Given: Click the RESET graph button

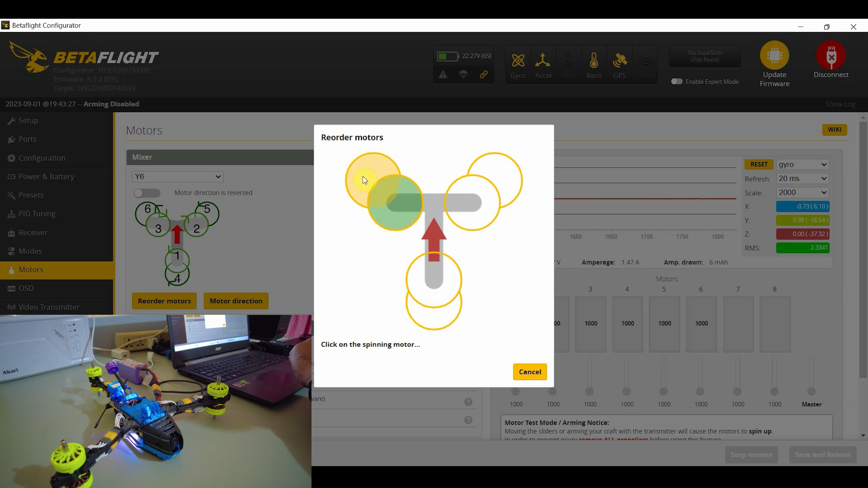Looking at the screenshot, I should [x=759, y=164].
